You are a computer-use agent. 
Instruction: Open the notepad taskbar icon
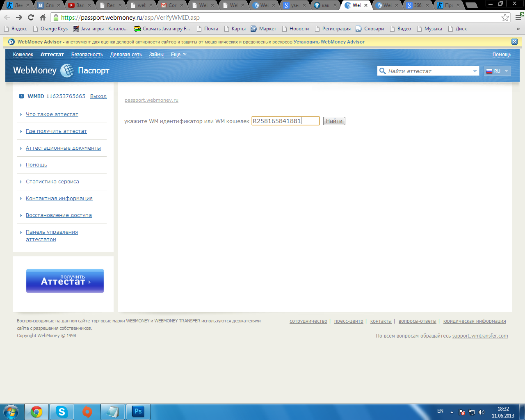113,412
